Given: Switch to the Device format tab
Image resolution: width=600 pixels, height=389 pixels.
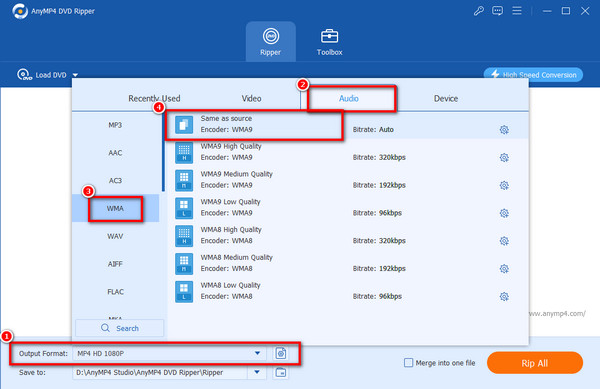Looking at the screenshot, I should (446, 98).
